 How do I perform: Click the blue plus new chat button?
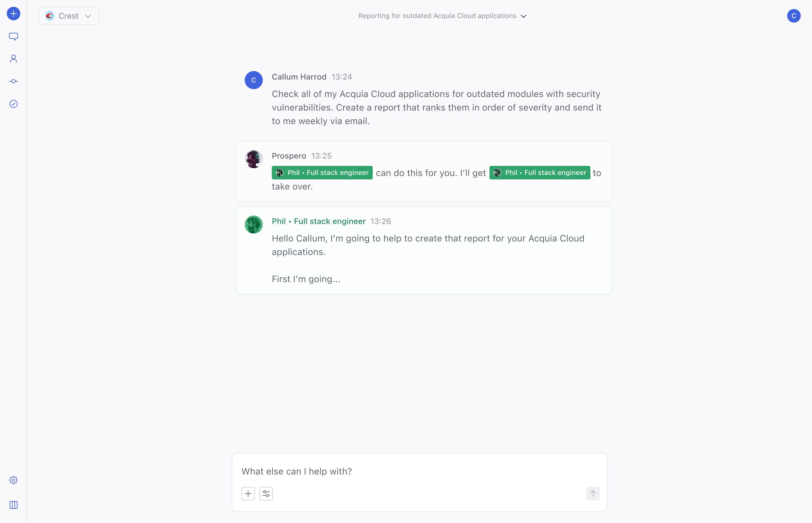pos(14,14)
